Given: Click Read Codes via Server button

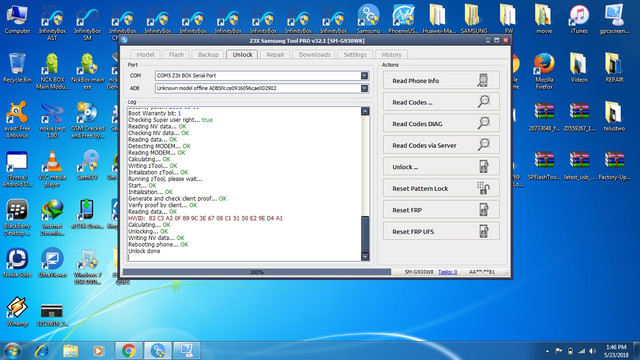Looking at the screenshot, I should click(441, 145).
